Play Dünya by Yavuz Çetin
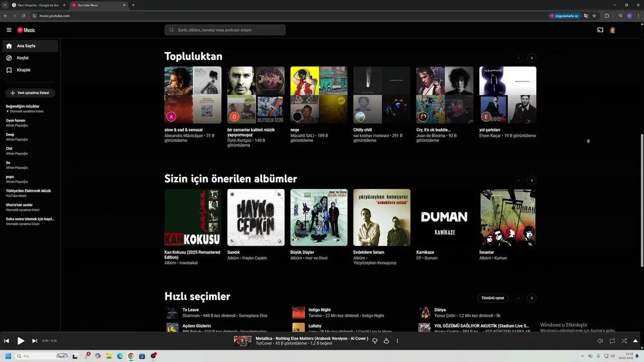Image resolution: width=644 pixels, height=362 pixels. click(425, 313)
